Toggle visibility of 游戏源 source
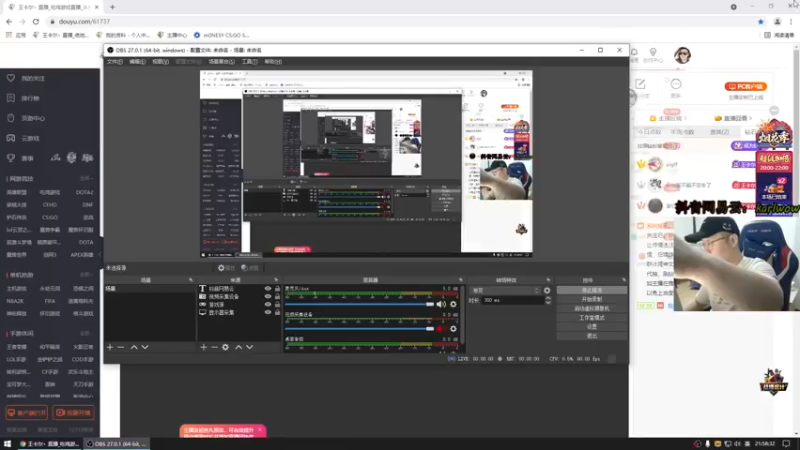Screen dimensions: 800x450 tap(267, 305)
